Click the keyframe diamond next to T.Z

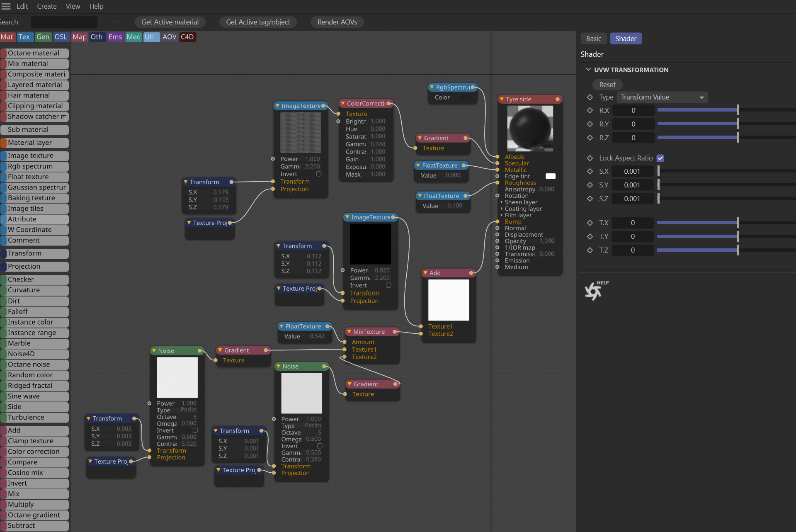[x=590, y=250]
